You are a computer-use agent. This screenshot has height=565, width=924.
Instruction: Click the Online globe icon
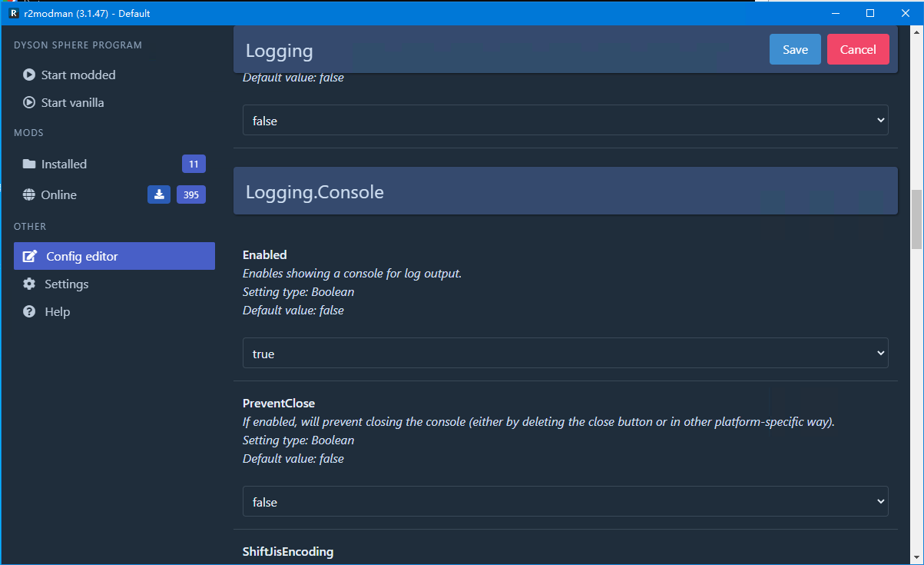(29, 194)
